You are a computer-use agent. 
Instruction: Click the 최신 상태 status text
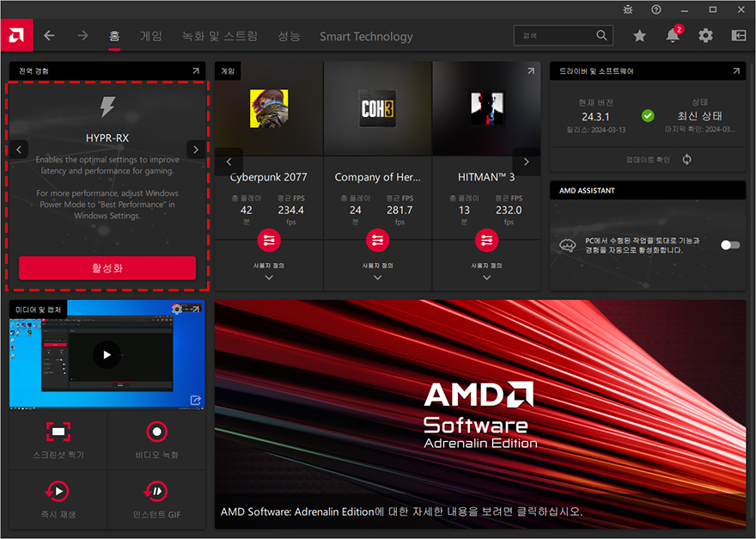tap(699, 116)
